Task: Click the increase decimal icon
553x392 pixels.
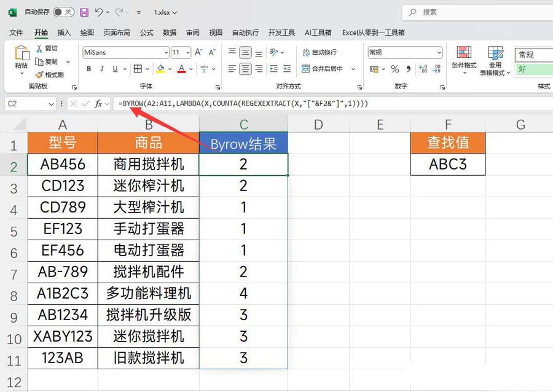Action: tap(423, 69)
